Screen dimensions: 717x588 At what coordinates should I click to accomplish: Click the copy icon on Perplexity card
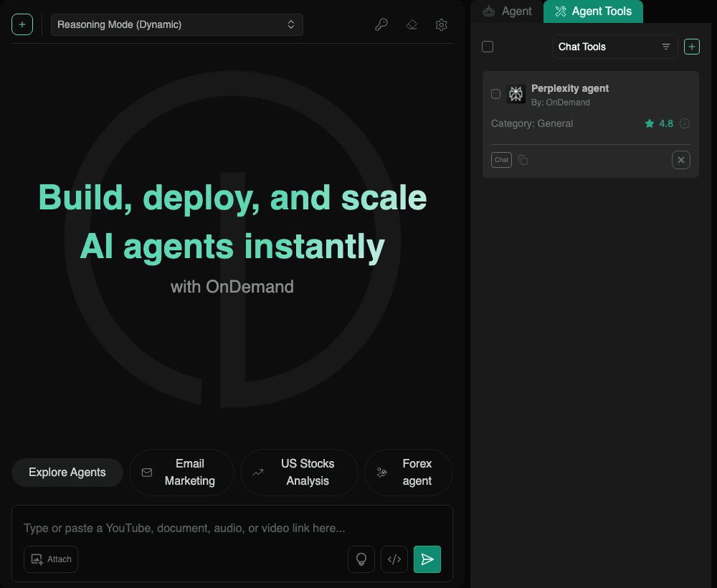tap(523, 160)
